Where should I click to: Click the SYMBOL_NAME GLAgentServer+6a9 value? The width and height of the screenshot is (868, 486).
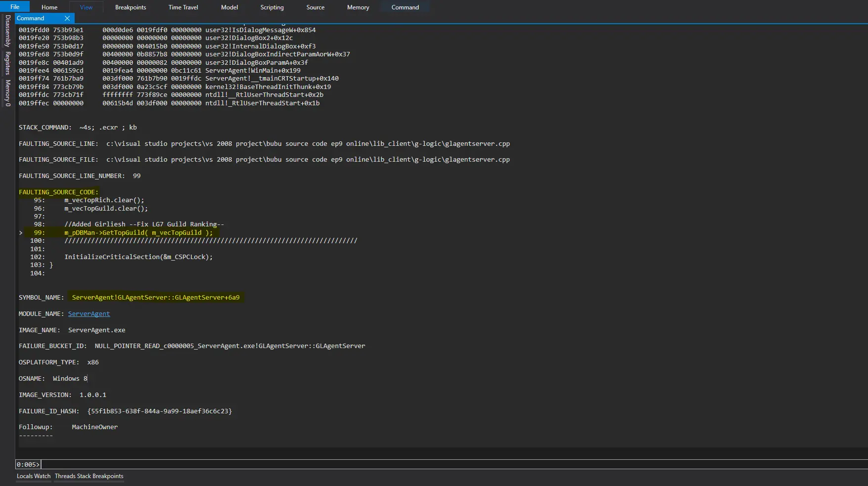(x=156, y=297)
